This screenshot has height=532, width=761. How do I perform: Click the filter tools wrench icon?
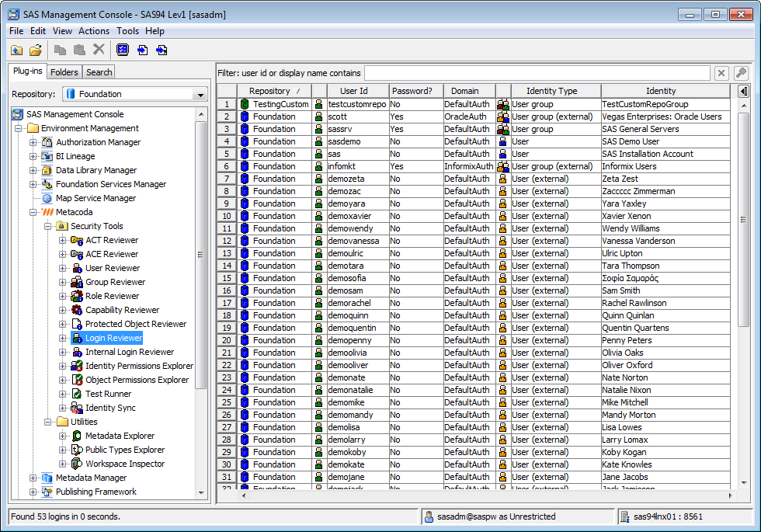741,73
